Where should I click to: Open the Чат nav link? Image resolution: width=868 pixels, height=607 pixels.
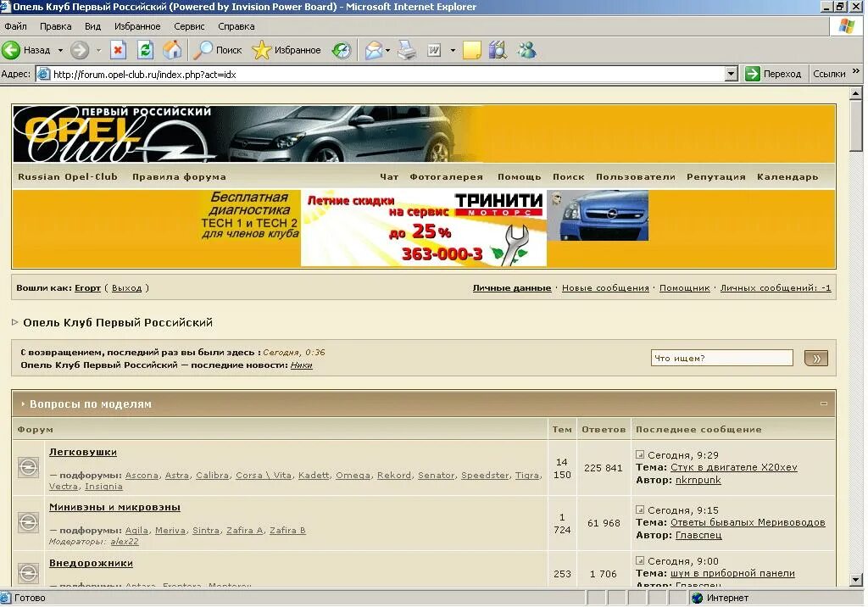tap(389, 176)
